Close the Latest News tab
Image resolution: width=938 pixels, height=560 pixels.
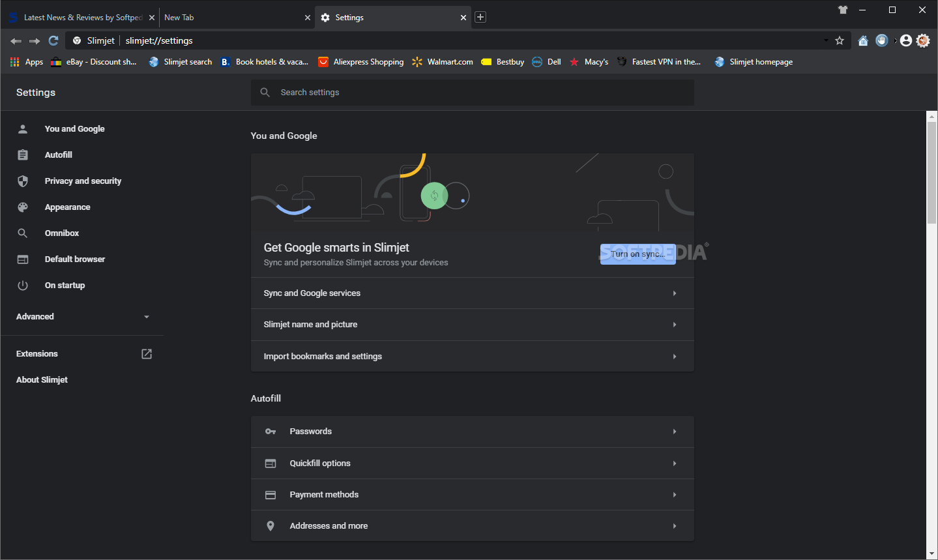(x=152, y=18)
